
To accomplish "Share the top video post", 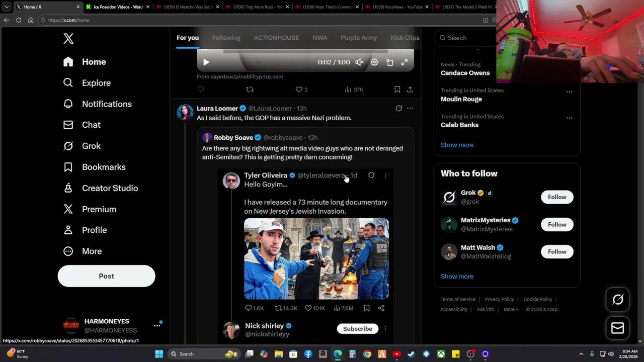I will [x=410, y=89].
